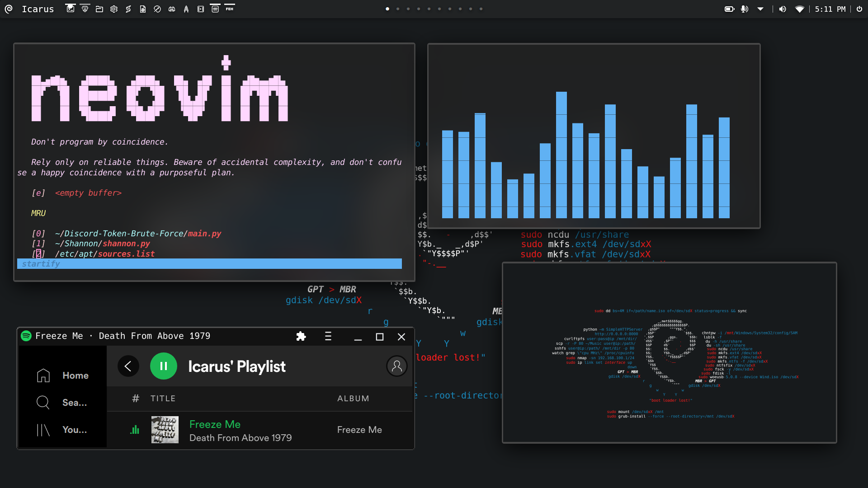Pause playback of Icarus' Playlist

coord(163,366)
